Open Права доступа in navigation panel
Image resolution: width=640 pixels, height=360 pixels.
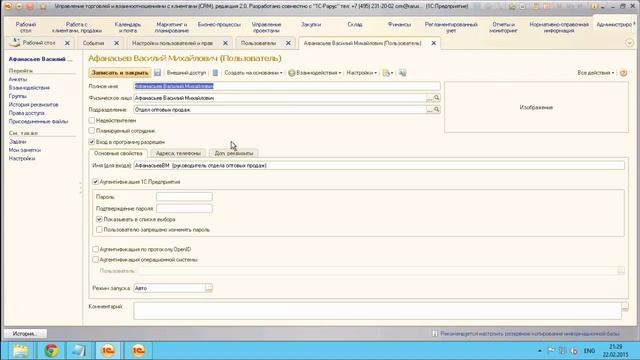pos(27,113)
